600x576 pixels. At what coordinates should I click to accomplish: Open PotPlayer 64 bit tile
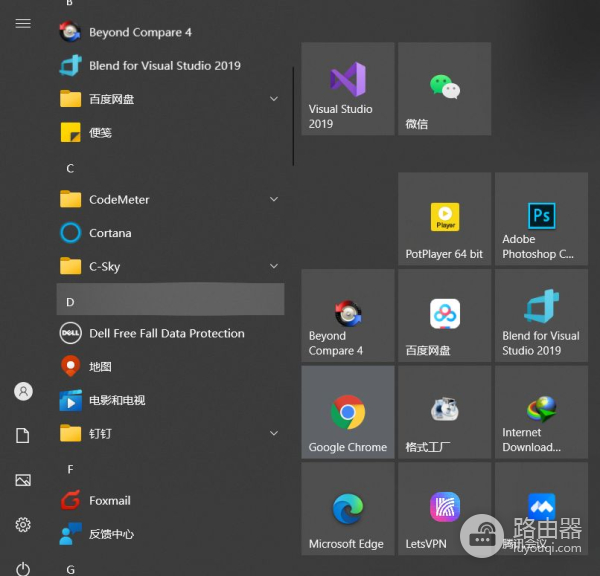point(444,218)
